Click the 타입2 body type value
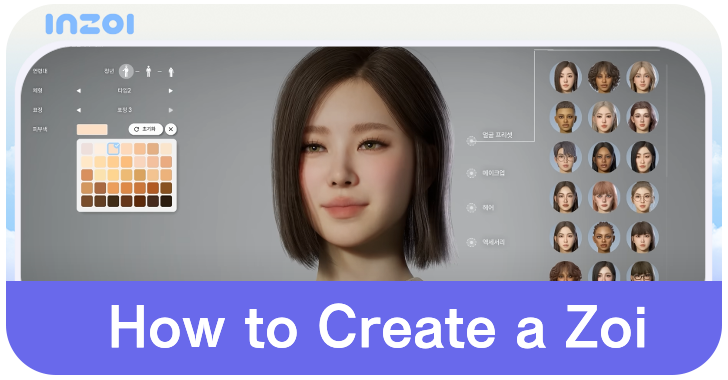The height and width of the screenshot is (380, 728). tap(124, 91)
